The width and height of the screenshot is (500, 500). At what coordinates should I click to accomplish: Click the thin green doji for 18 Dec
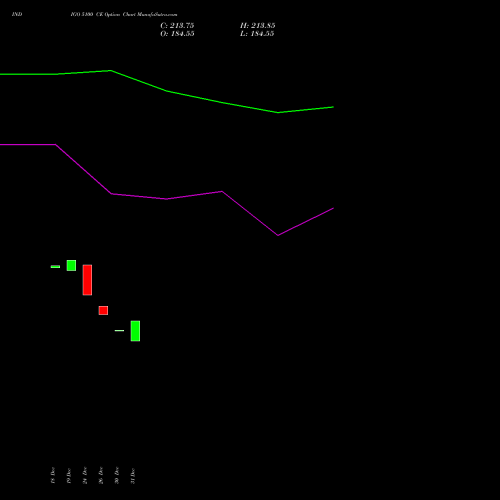tap(55, 267)
